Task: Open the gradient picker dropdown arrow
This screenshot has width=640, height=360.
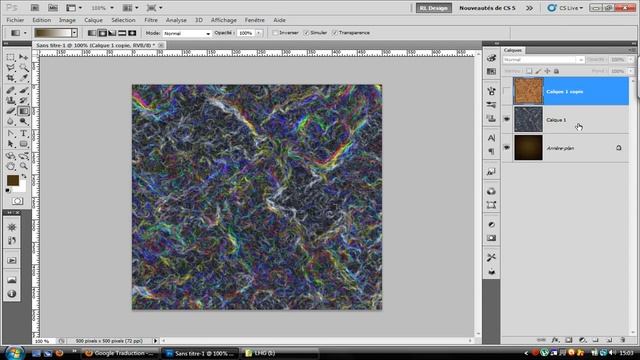Action: tap(74, 33)
